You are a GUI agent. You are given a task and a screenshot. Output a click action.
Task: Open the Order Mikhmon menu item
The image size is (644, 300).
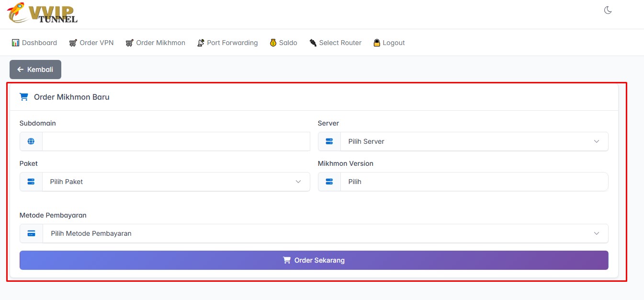(x=155, y=43)
